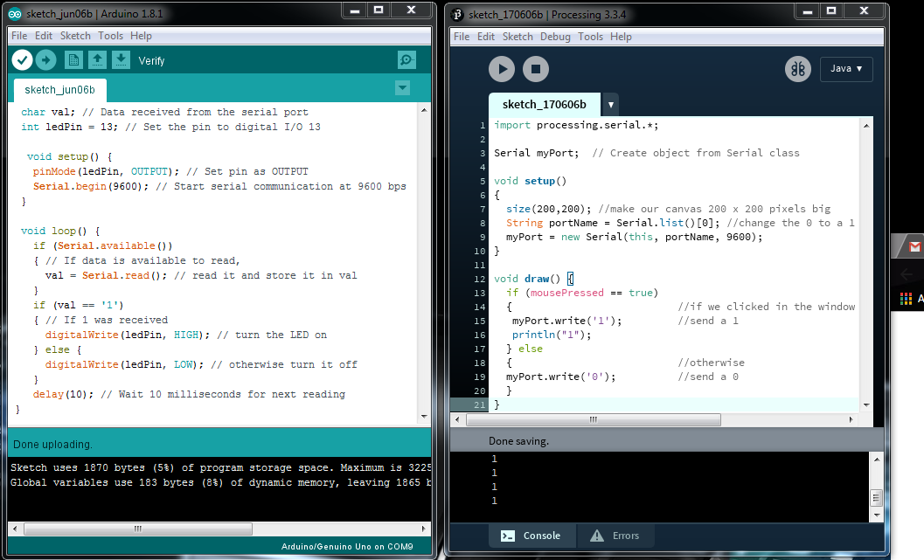
Task: Click 'import processing.serial.*;' on line 1
Action: pos(576,126)
